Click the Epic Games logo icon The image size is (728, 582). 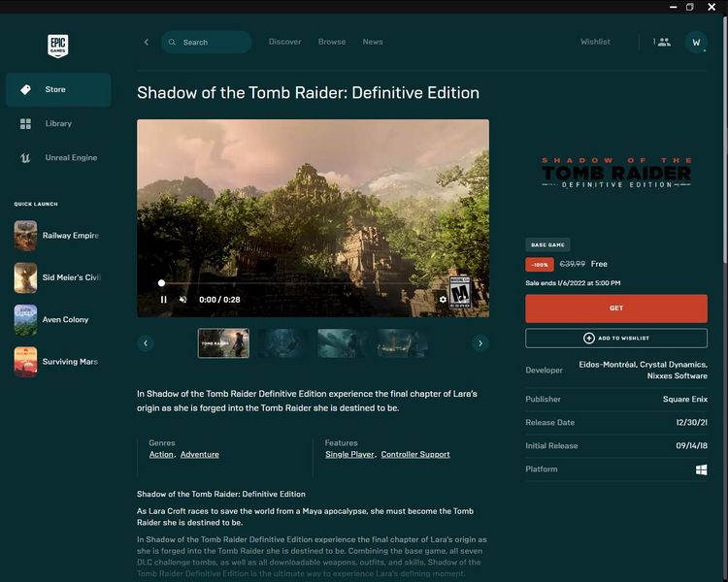(x=57, y=46)
